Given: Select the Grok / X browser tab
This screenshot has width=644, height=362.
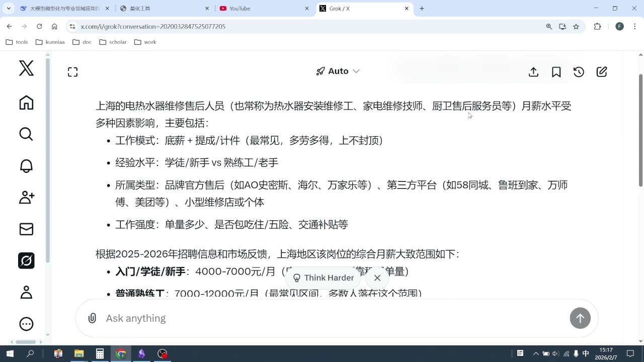Looking at the screenshot, I should 364,9.
